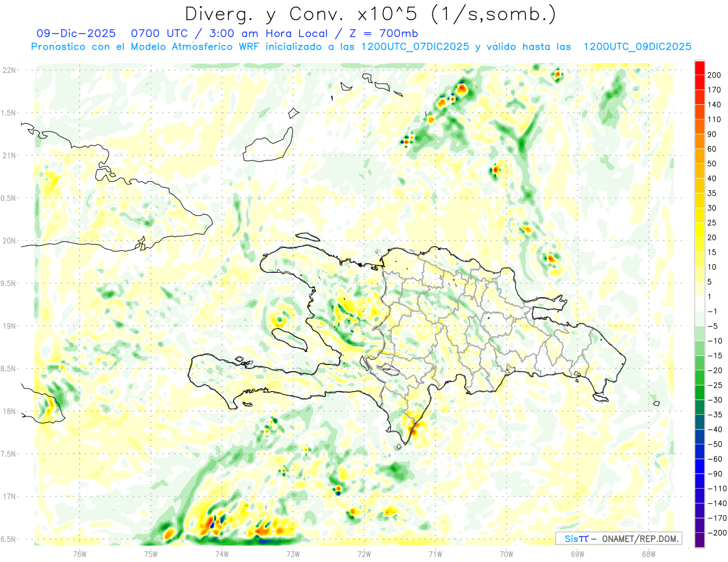728x562 pixels.
Task: Select the '17N' latitude label
Action: tap(9, 497)
